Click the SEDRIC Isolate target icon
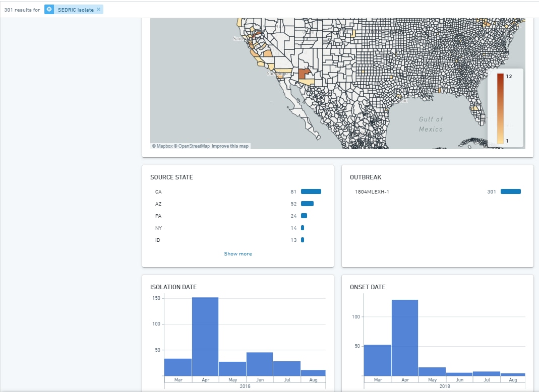Viewport: 539px width, 392px height. tap(49, 9)
